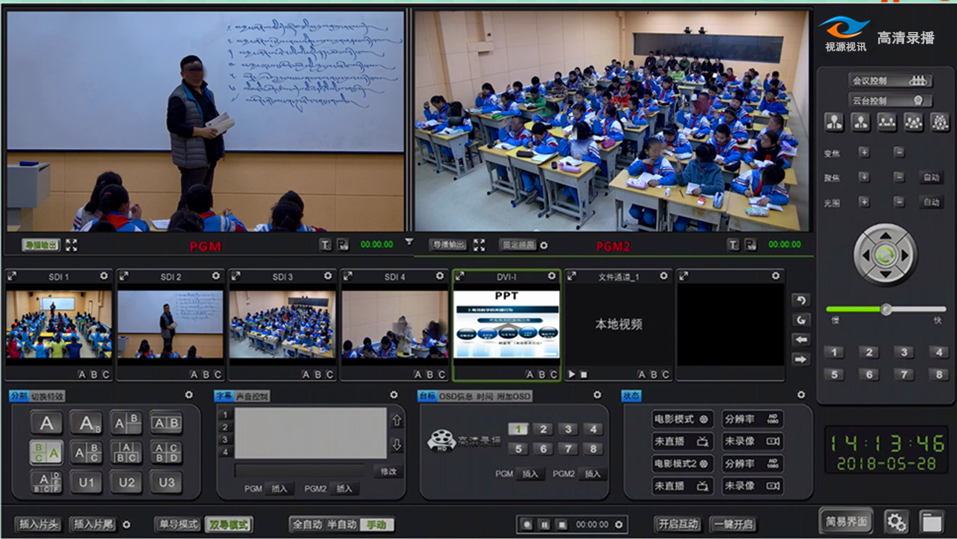
Task: Click the zoom plus button next to 变焦
Action: coord(864,152)
